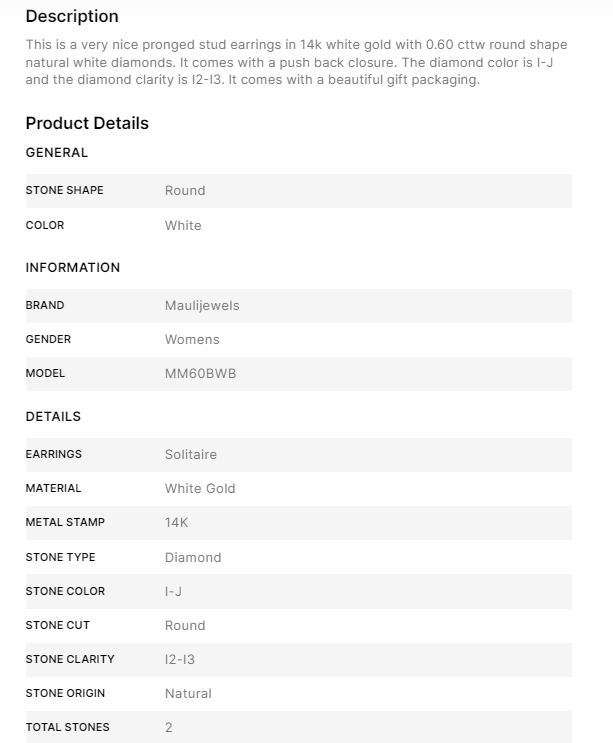This screenshot has height=743, width=613.
Task: Select the Earrings value Solitaire
Action: point(191,455)
